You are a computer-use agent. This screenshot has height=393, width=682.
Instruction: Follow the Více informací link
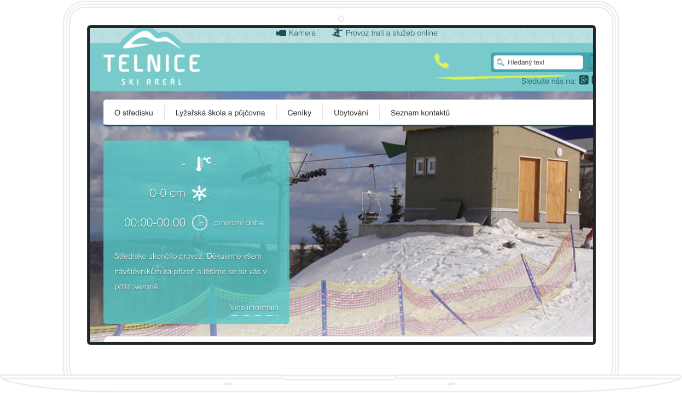[x=254, y=308]
